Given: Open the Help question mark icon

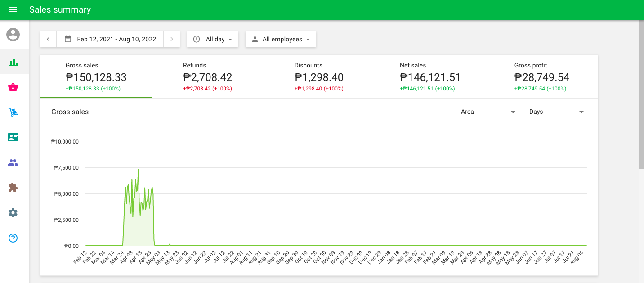Looking at the screenshot, I should pyautogui.click(x=13, y=238).
